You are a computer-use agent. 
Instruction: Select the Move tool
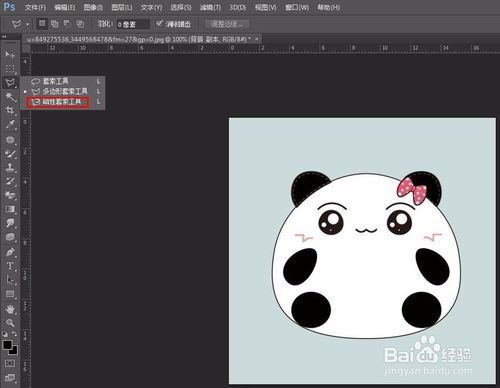click(x=10, y=54)
